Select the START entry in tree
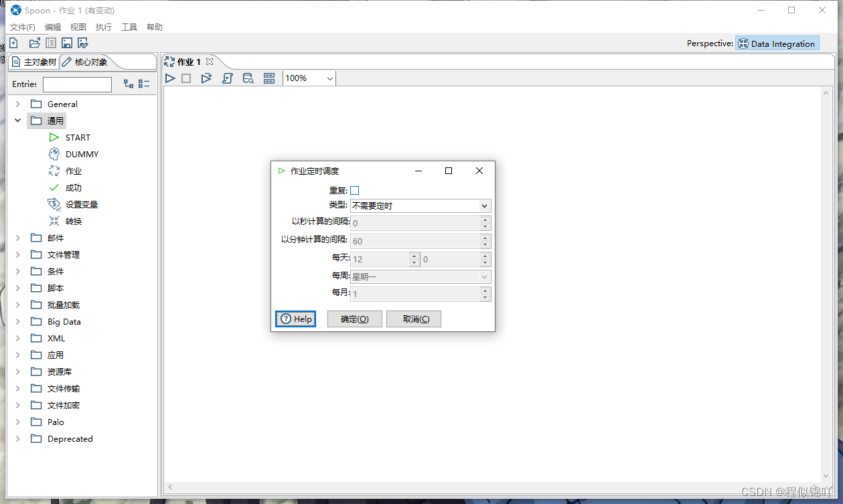This screenshot has width=843, height=504. 78,137
